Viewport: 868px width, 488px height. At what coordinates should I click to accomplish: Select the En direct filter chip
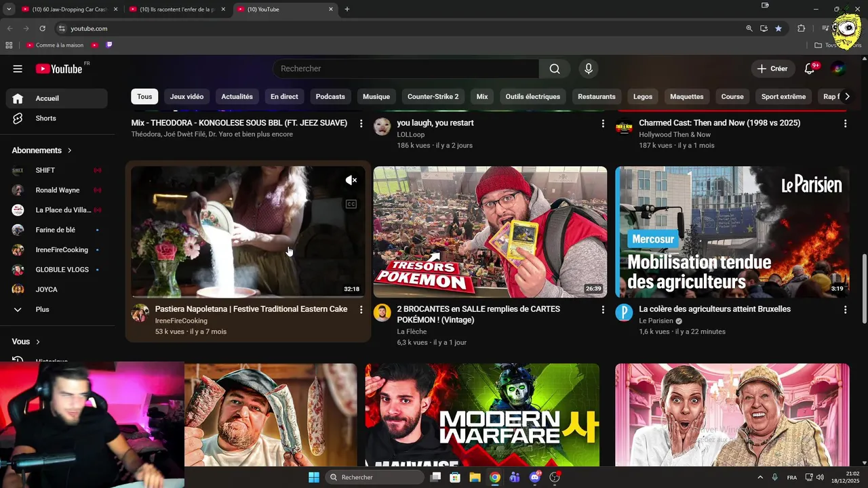point(284,96)
